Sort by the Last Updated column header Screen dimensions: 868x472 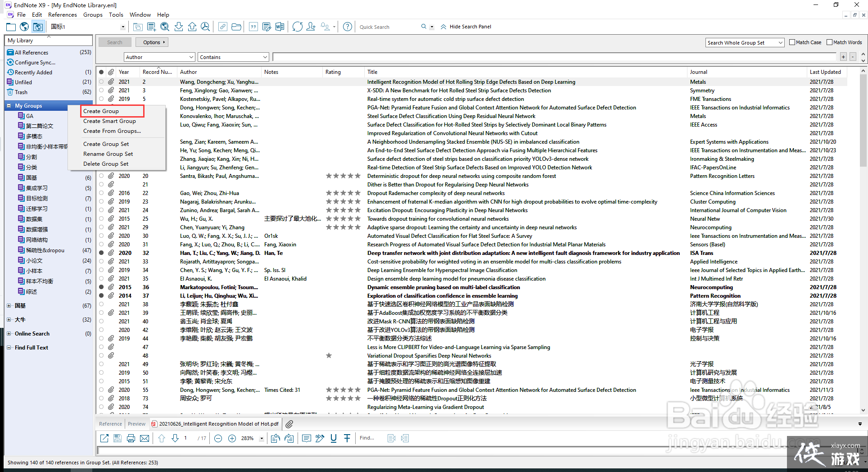tap(825, 72)
